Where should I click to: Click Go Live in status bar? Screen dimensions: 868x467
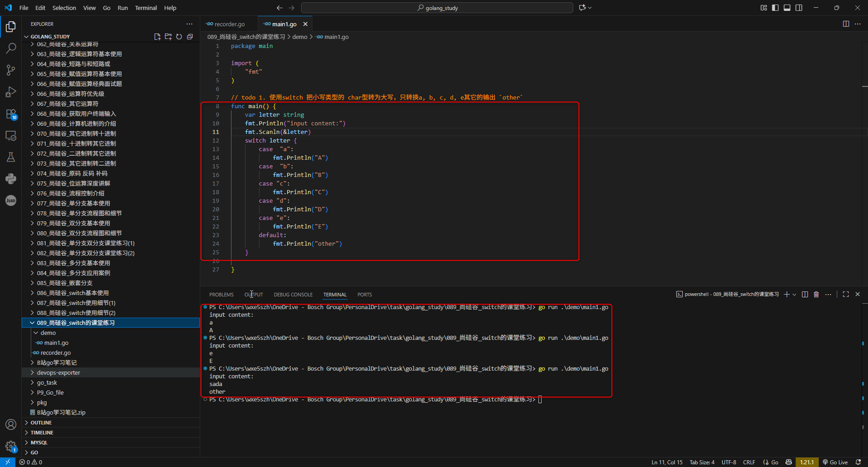[835, 462]
